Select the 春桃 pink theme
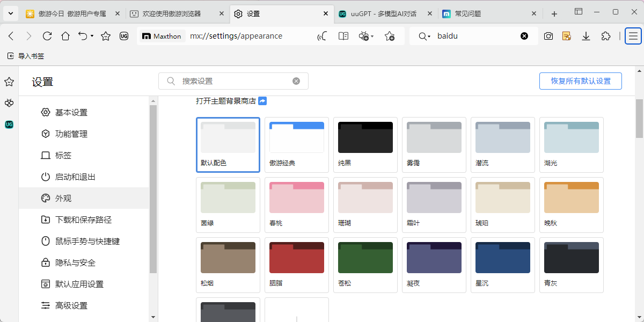Screen dimensions: 644x322 point(296,197)
